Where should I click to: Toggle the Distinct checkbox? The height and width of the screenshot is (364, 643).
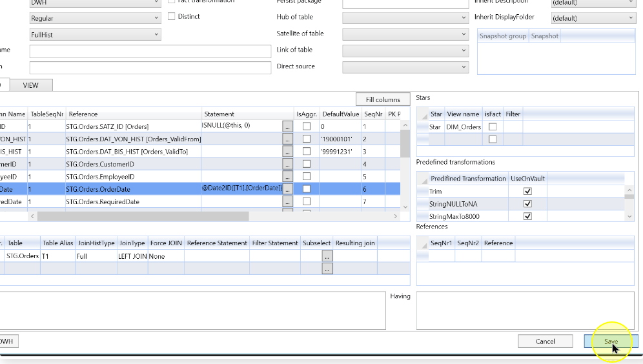pyautogui.click(x=172, y=16)
